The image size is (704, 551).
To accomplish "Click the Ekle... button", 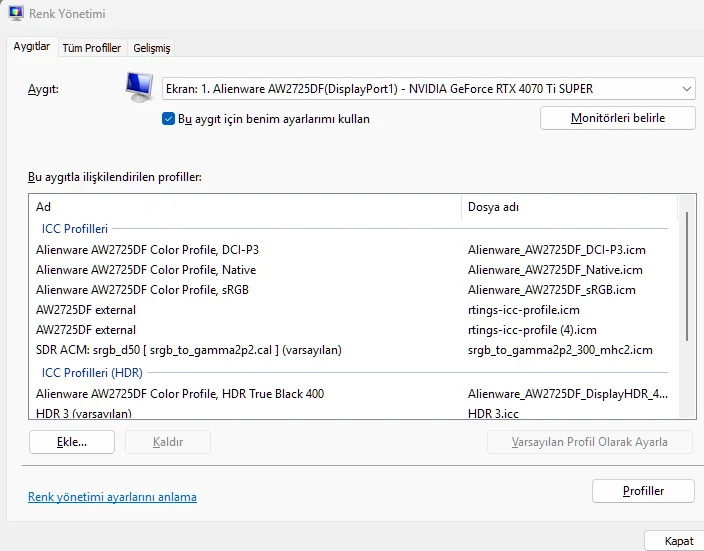I will [x=72, y=442].
